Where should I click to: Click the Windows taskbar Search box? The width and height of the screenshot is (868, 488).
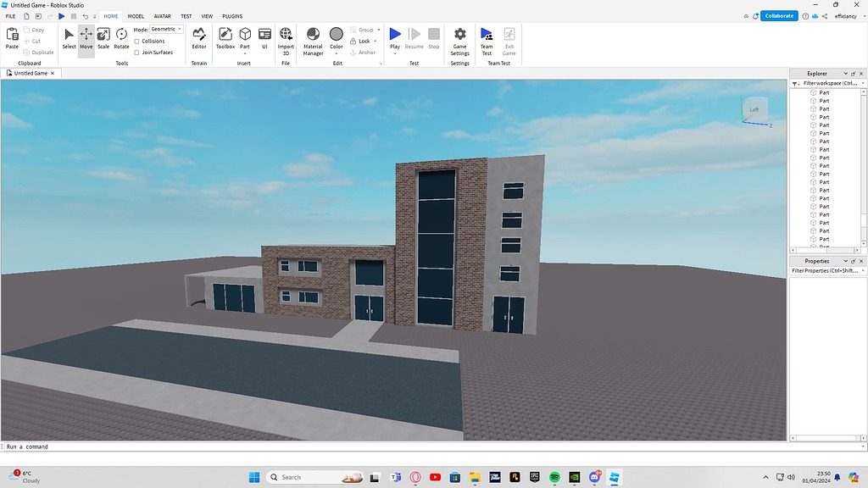click(x=315, y=477)
